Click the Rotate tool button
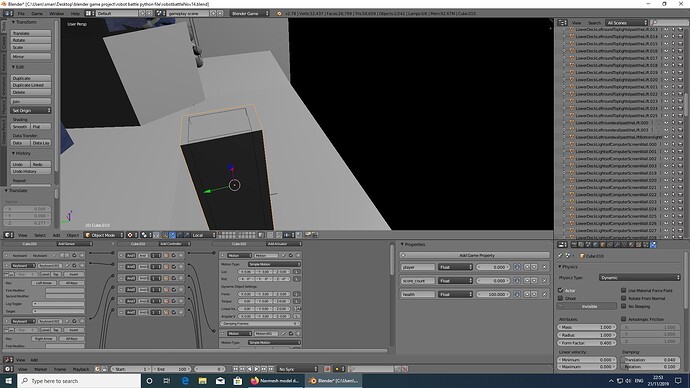Screen dimensions: 690x388 30,40
